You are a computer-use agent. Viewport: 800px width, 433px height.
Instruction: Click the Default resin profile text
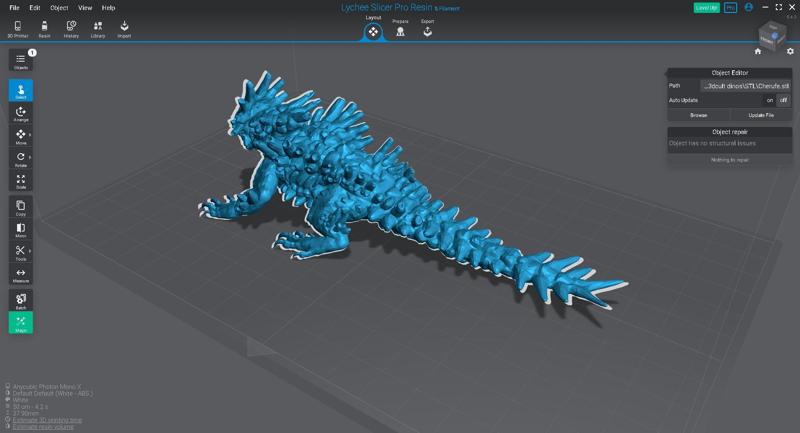(53, 393)
